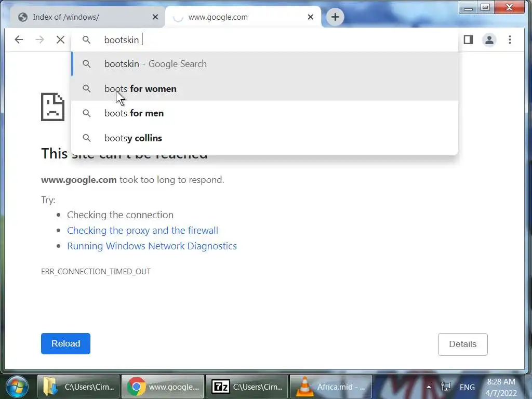Show hidden tray icons arrow
532x399 pixels.
[x=429, y=387]
